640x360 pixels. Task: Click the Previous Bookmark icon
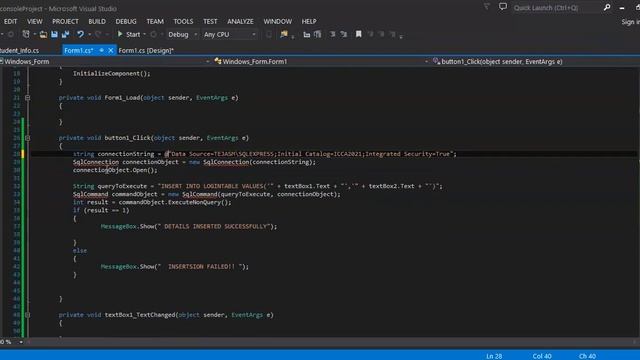[x=371, y=35]
